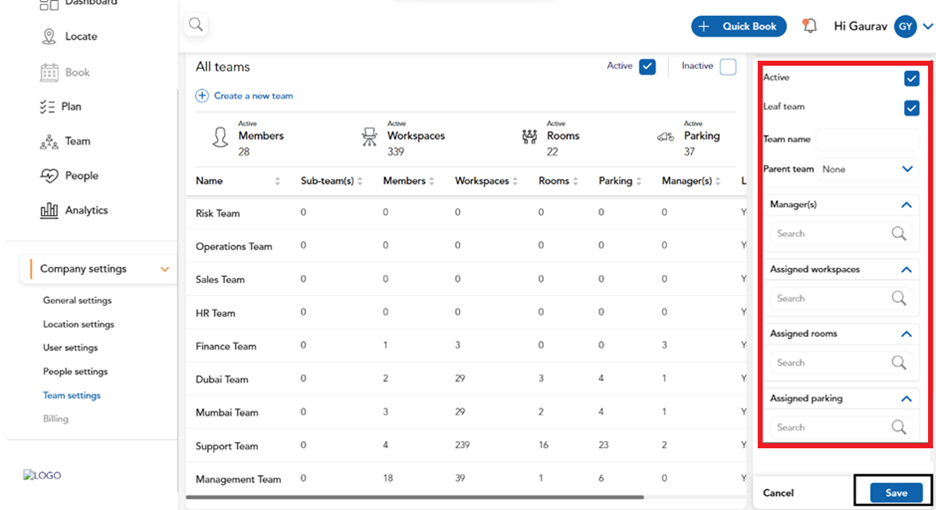Screen dimensions: 936x510
Task: Click the Assigned rooms search magnifier
Action: coord(898,362)
